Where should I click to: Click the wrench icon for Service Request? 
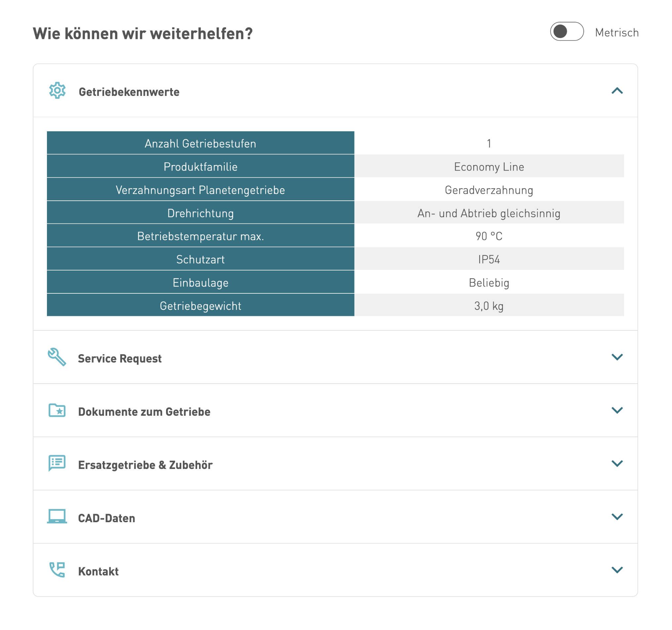click(x=57, y=357)
